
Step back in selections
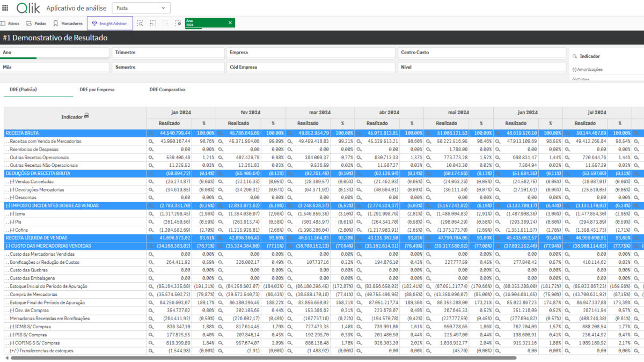point(153,24)
